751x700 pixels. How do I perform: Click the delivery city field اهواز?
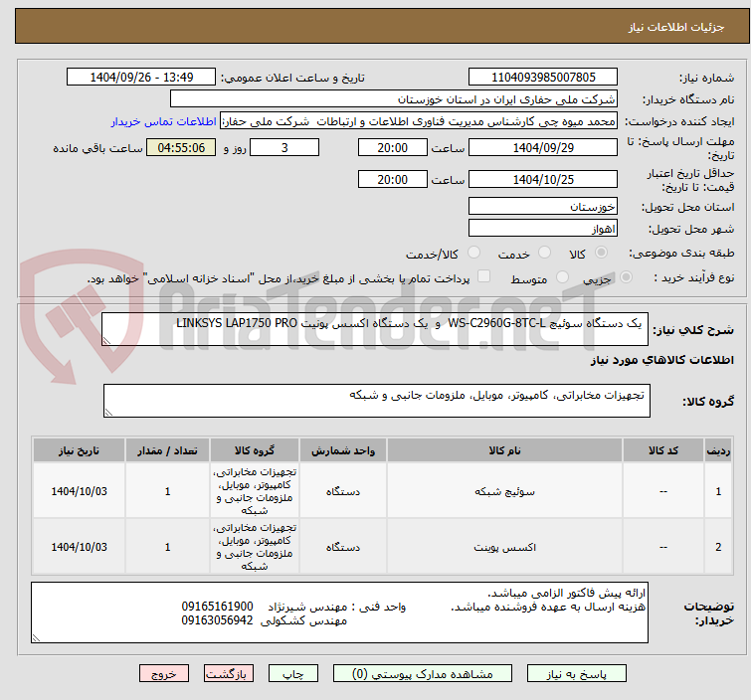pyautogui.click(x=543, y=229)
